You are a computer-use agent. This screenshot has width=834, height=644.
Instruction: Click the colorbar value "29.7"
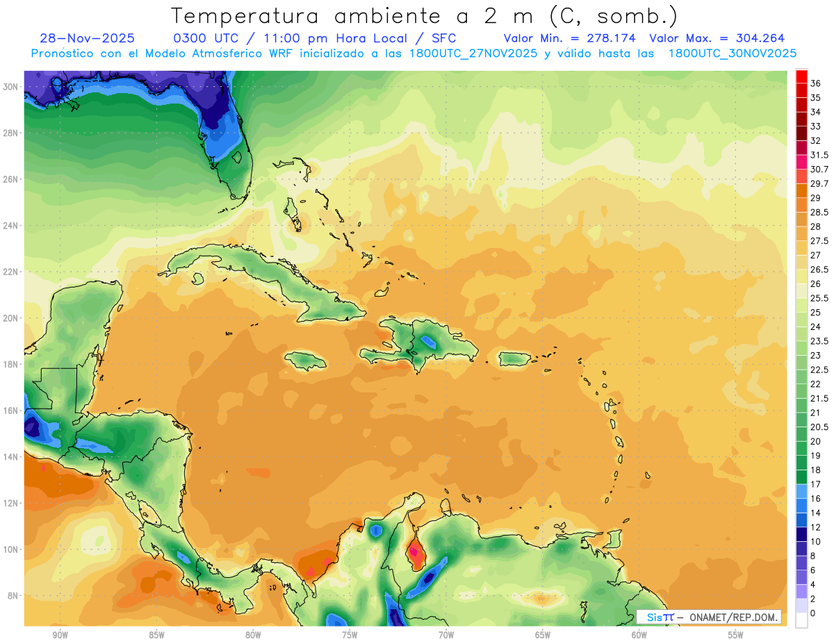pyautogui.click(x=819, y=183)
